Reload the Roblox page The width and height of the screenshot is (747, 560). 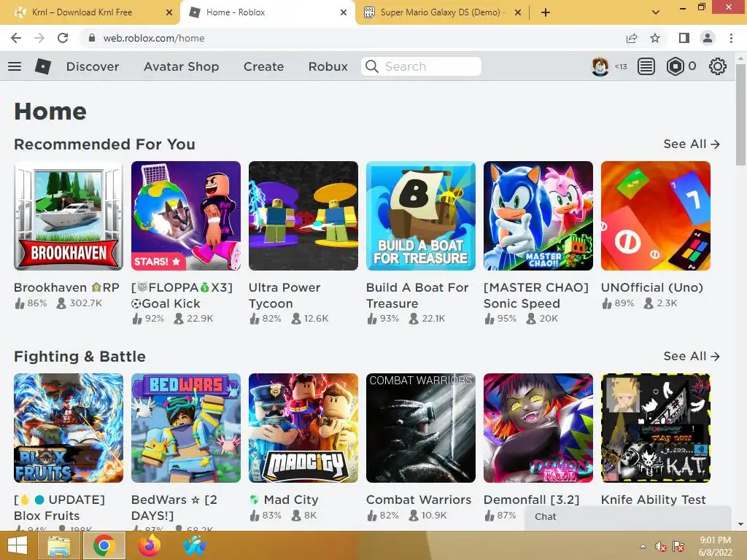click(x=63, y=38)
